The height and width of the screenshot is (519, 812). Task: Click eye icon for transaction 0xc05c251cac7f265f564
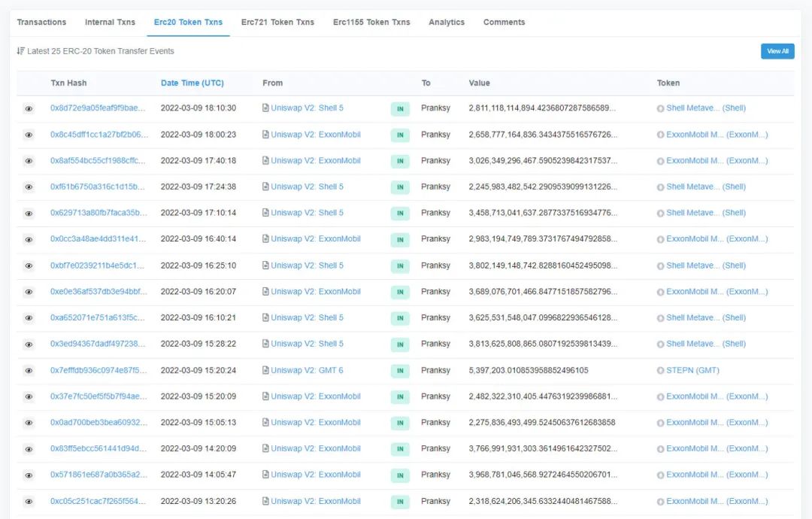(x=29, y=502)
